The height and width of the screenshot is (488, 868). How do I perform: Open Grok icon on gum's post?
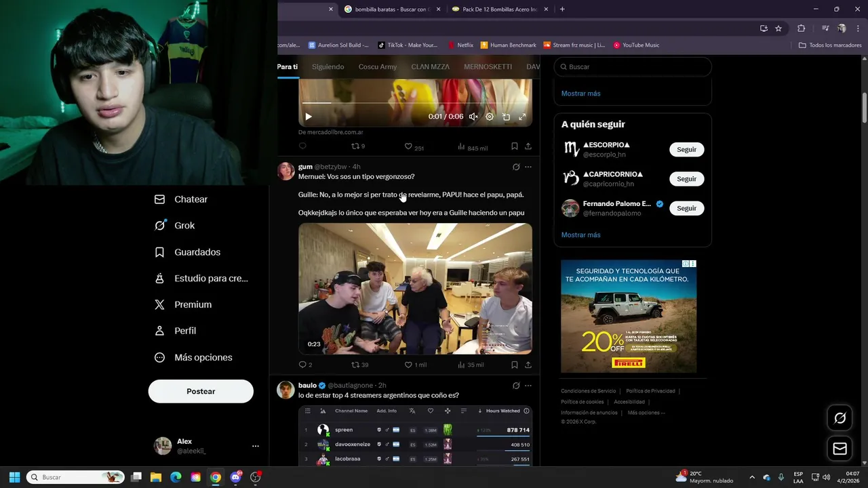point(516,167)
